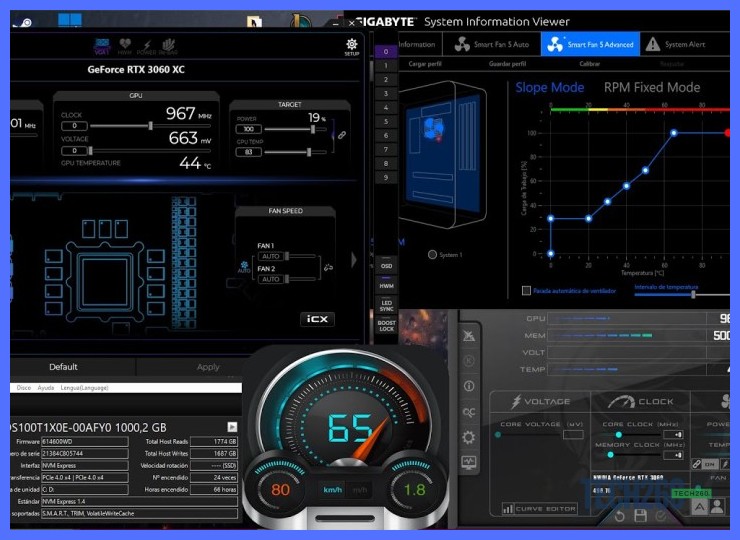Expand the right arrow beside Fan Speed
The image size is (740, 540).
point(354,260)
